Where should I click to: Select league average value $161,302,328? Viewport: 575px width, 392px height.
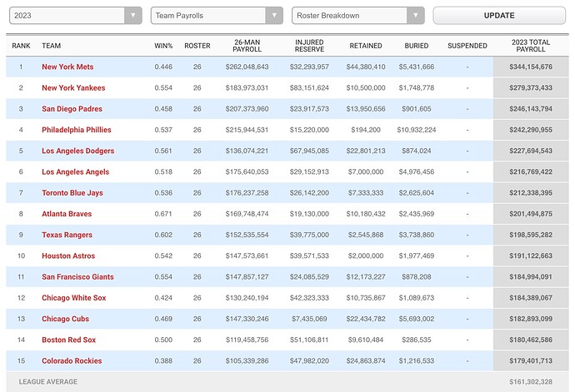pyautogui.click(x=531, y=382)
